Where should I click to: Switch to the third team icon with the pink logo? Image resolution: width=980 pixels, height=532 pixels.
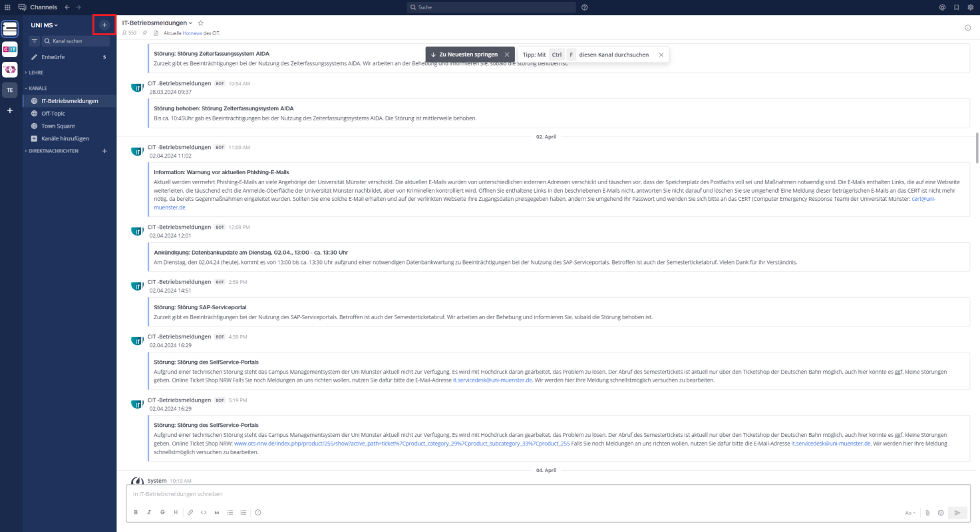coord(10,69)
